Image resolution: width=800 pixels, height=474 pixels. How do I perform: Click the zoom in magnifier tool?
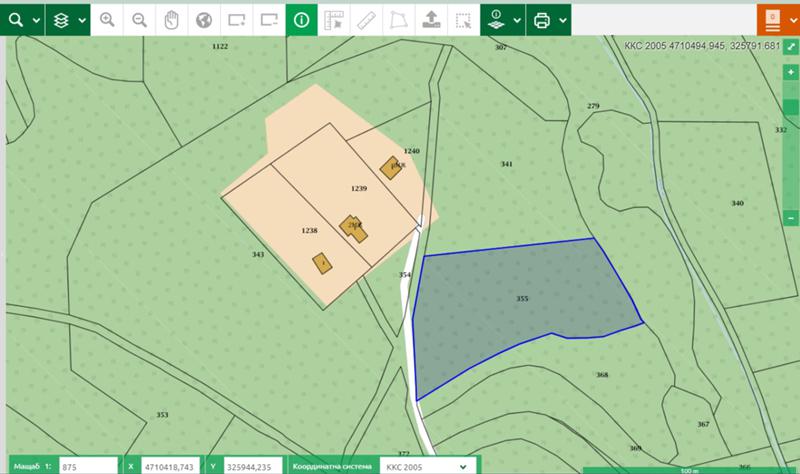(x=108, y=20)
